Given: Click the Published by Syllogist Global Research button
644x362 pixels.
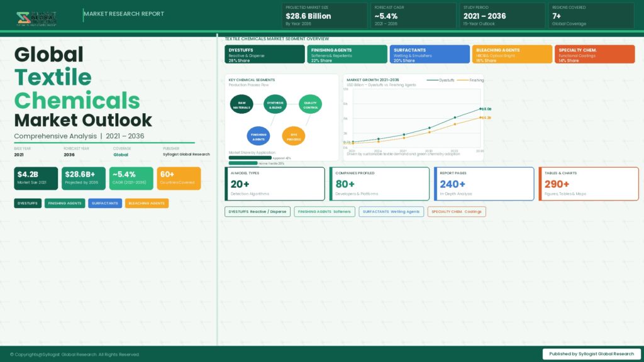Looking at the screenshot, I should point(591,354).
